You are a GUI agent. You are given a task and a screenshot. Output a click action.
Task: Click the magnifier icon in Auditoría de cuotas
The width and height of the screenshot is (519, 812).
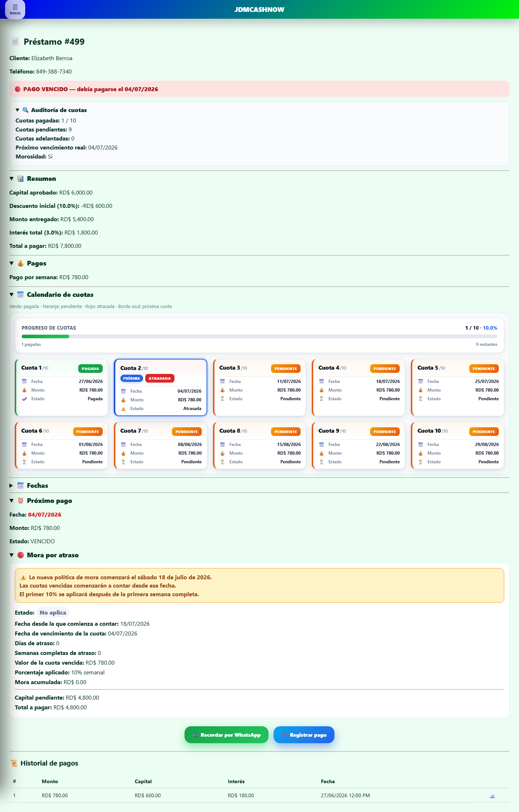[26, 110]
